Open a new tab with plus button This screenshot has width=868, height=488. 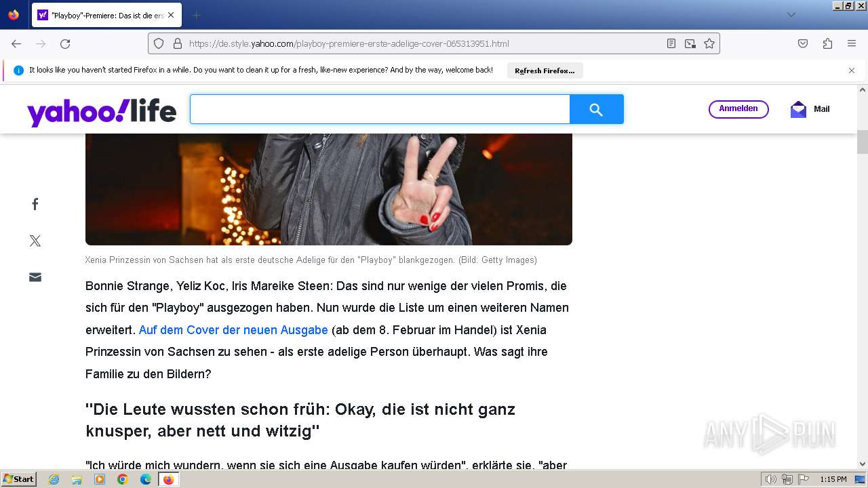tap(197, 15)
